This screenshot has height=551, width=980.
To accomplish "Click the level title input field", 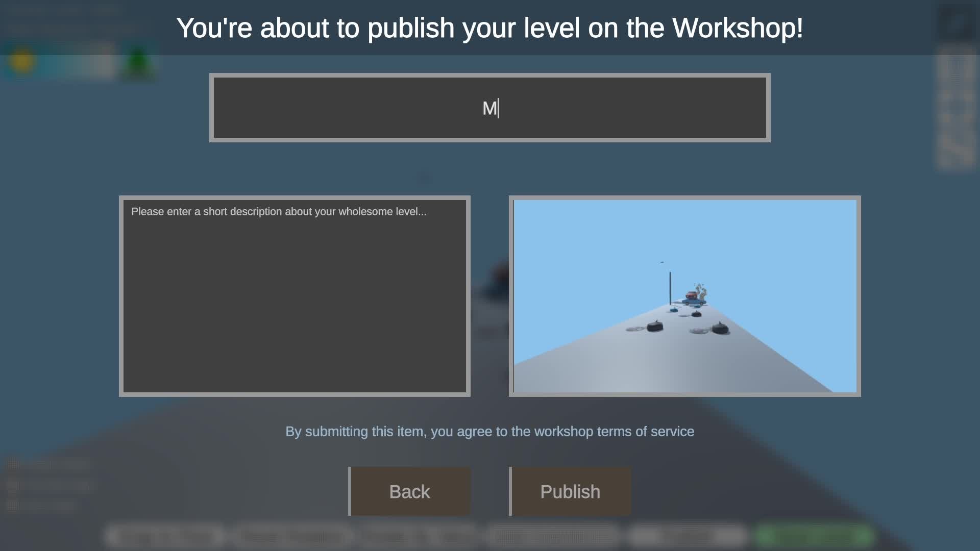I will 489,108.
